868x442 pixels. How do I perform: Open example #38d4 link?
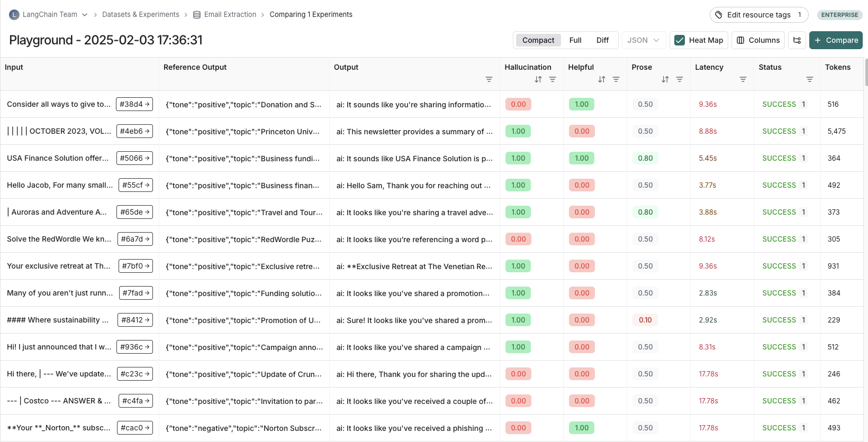[135, 104]
